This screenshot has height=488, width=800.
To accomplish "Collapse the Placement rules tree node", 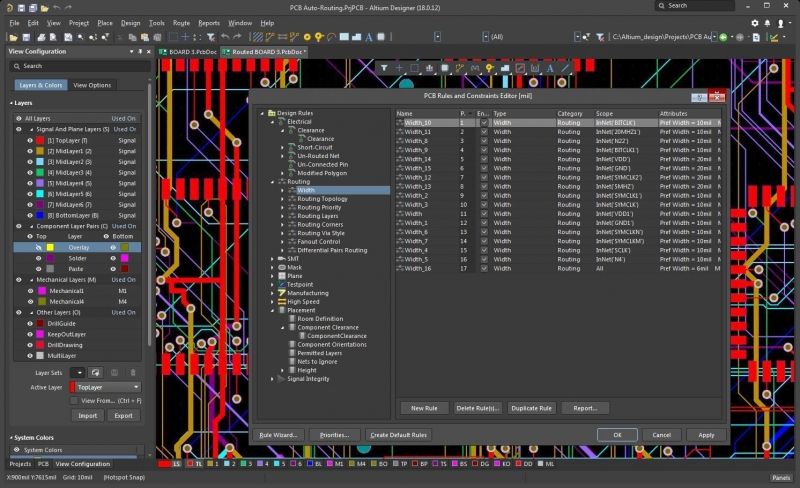I will pyautogui.click(x=272, y=310).
